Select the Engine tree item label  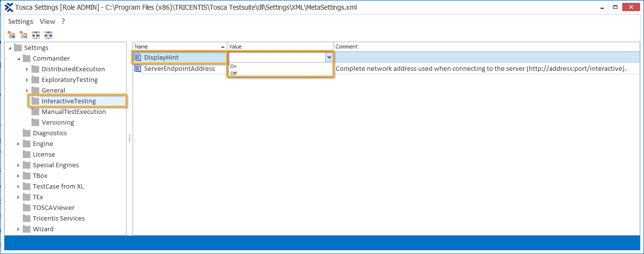click(43, 143)
